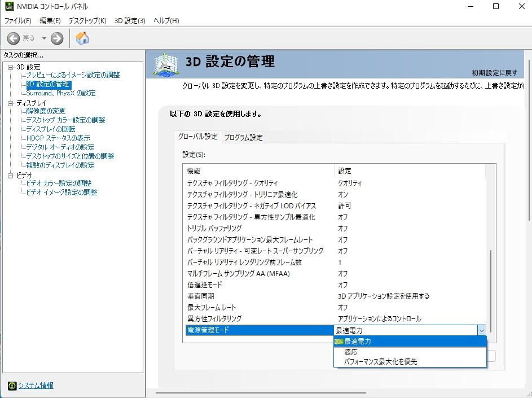
Task: Select ビデオ イメージ設定の調整
Action: 61,192
